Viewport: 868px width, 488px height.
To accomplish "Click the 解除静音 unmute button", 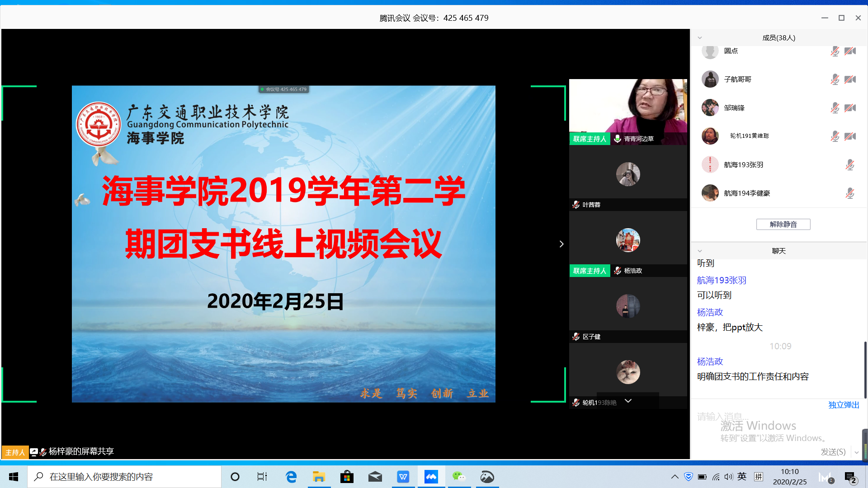I will point(783,224).
